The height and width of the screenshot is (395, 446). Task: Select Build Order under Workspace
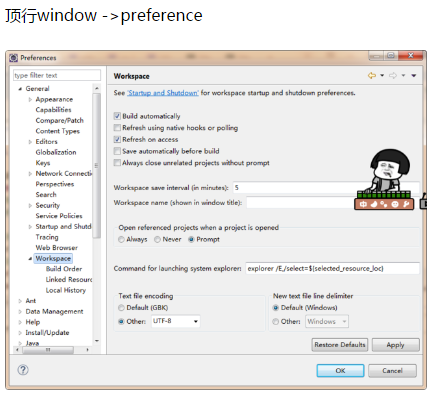pos(64,269)
